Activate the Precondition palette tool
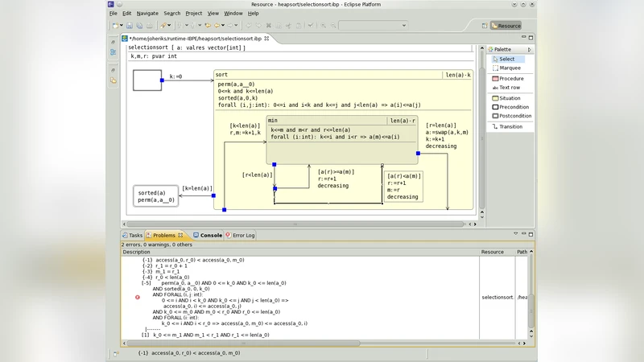 [x=513, y=107]
